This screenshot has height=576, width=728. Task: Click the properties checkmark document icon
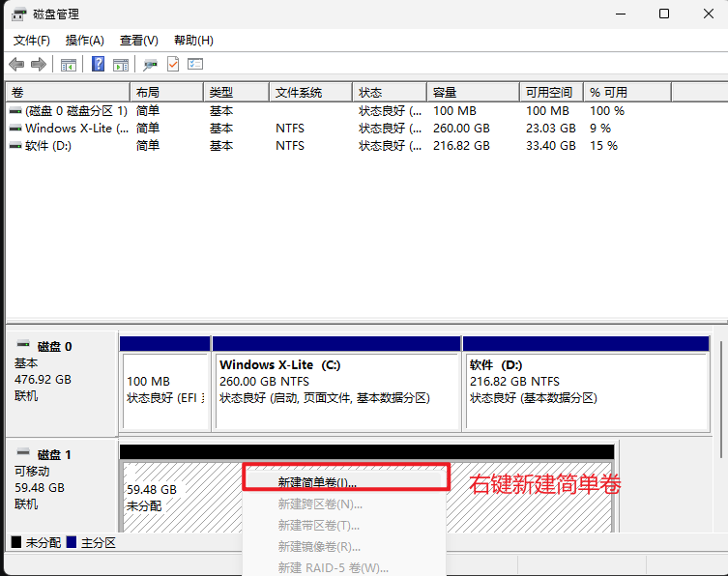(x=173, y=64)
